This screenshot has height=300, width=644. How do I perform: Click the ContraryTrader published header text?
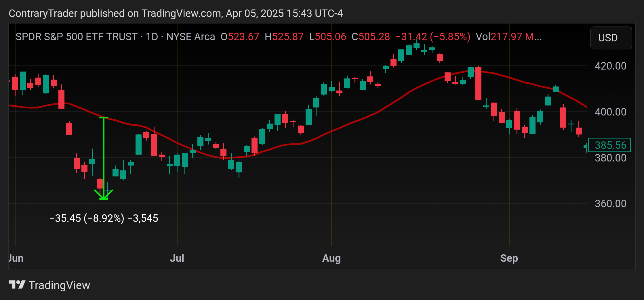coord(176,14)
